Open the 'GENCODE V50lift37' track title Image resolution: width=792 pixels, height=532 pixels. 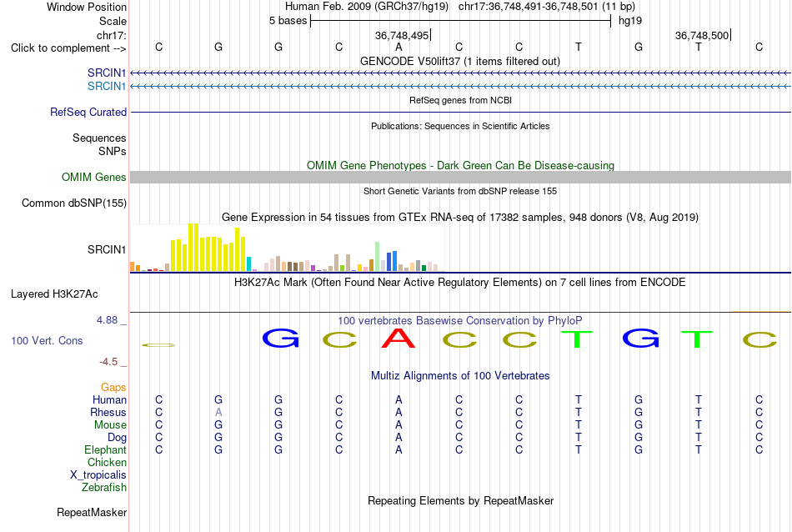tap(460, 61)
